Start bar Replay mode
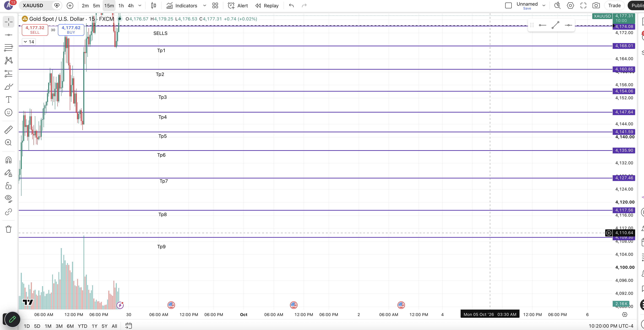Screen dimensions: 644x330 point(267,5)
